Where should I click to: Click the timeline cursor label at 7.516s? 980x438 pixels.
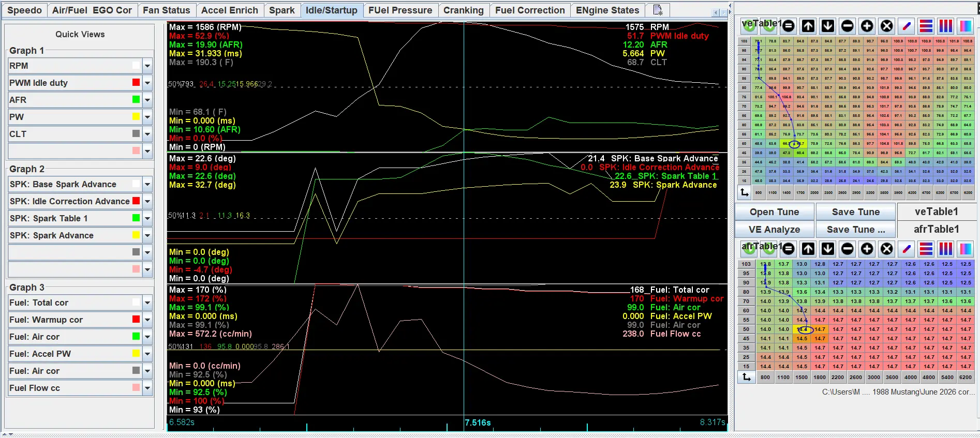478,422
